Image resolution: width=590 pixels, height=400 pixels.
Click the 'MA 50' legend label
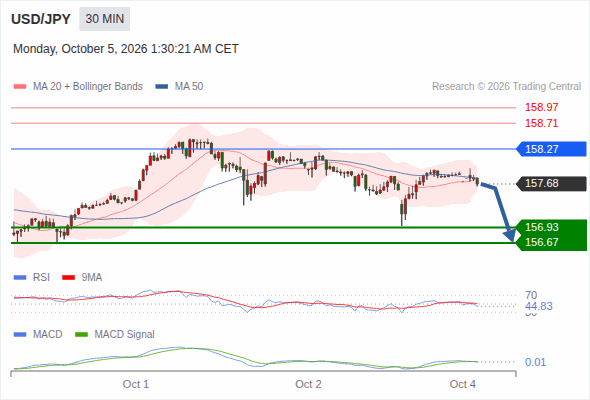coord(189,87)
